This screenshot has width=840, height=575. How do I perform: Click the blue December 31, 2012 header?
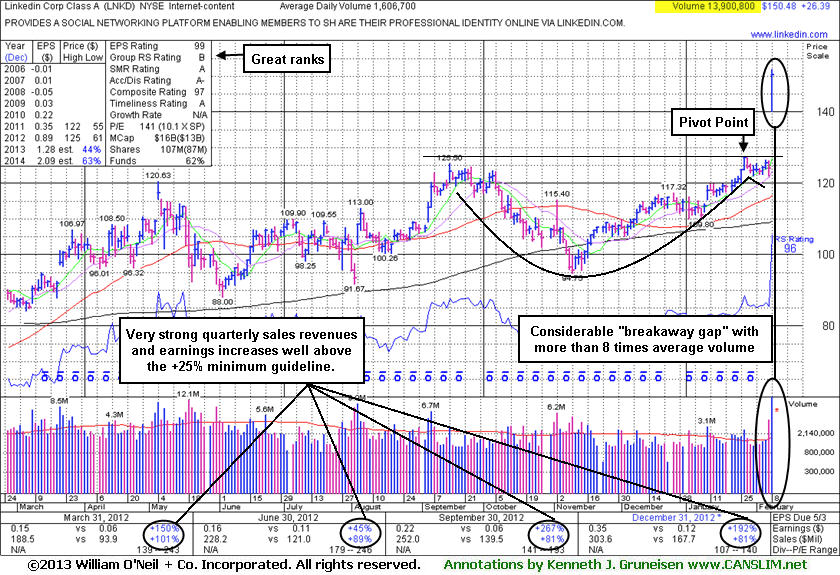(x=677, y=518)
